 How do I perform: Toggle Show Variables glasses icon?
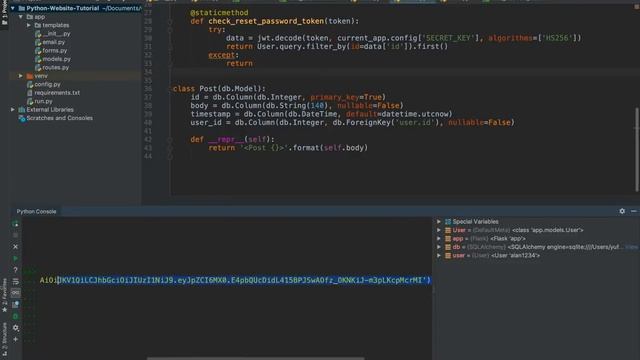tap(16, 293)
